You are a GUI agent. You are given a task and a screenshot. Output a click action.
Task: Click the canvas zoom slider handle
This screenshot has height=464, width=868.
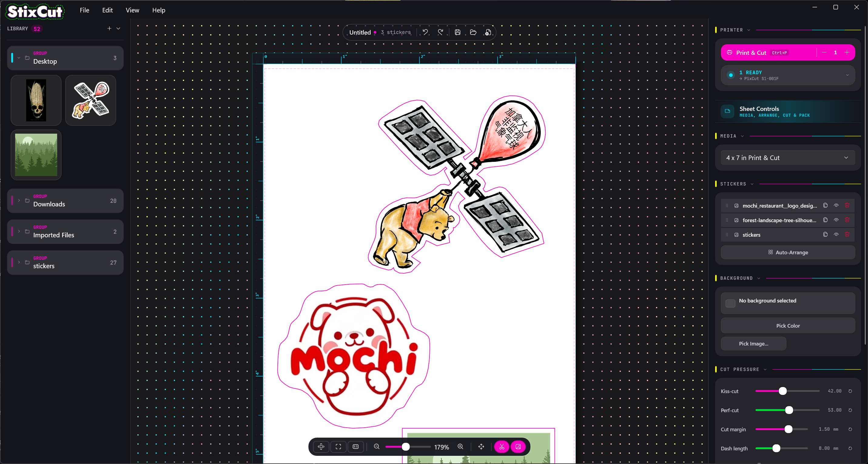406,446
